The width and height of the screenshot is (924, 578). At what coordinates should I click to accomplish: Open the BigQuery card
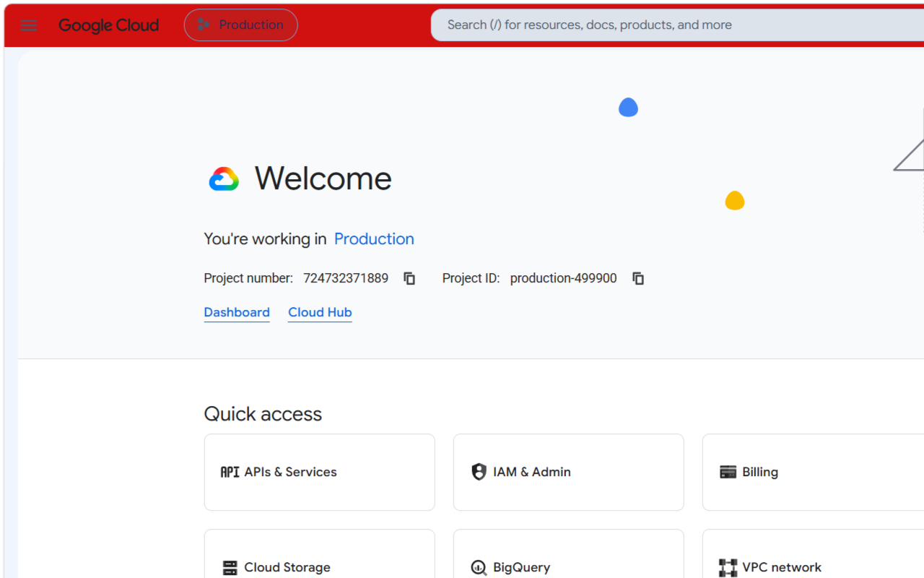(x=569, y=553)
